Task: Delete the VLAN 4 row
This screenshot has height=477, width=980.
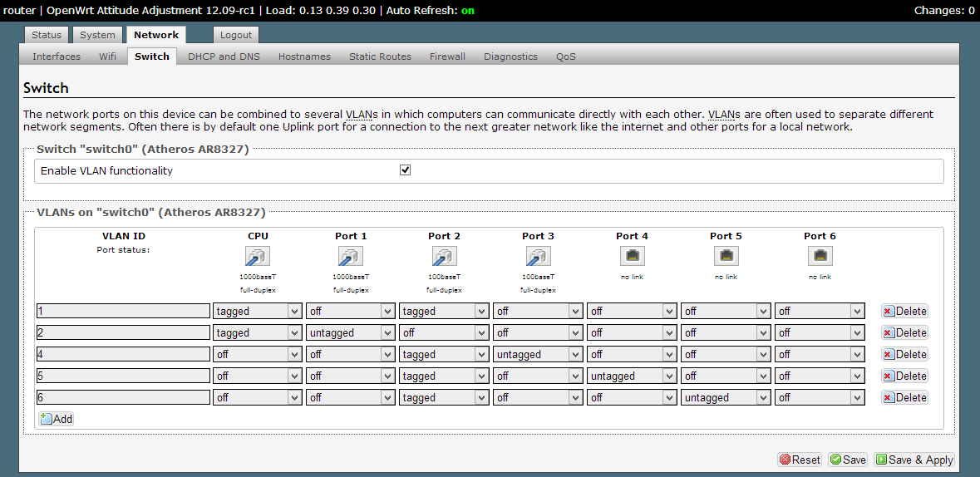Action: 904,355
